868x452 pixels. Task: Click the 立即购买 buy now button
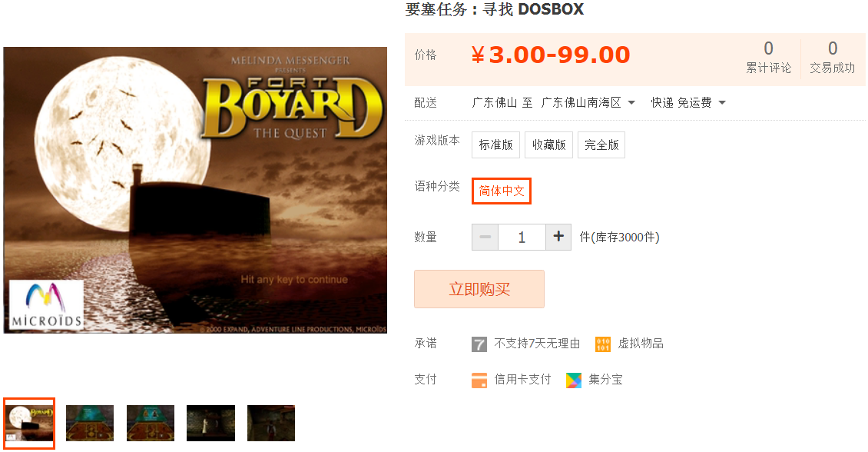[x=479, y=289]
